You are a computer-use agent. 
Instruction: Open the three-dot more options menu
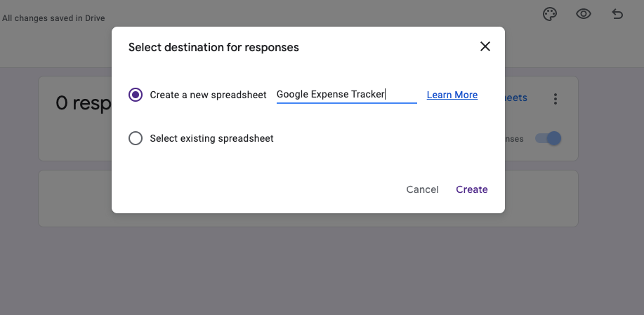pyautogui.click(x=556, y=99)
